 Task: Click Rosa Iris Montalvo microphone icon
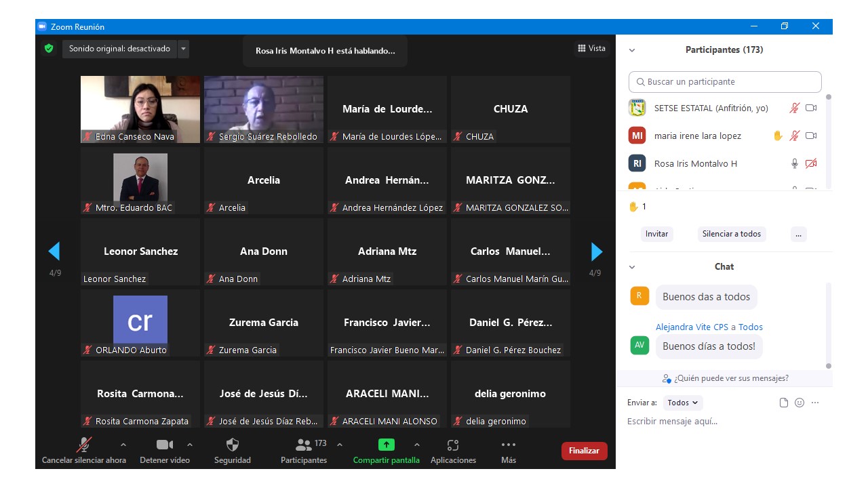[x=795, y=163]
